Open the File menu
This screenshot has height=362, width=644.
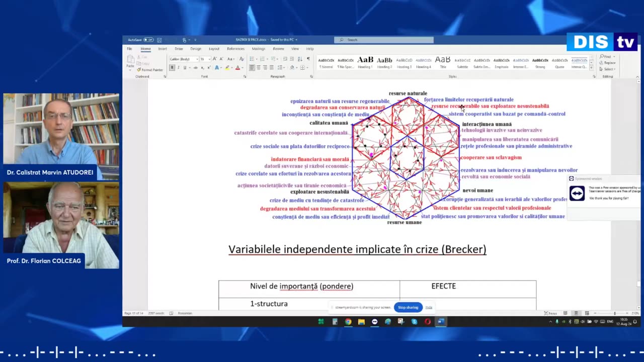pos(129,49)
